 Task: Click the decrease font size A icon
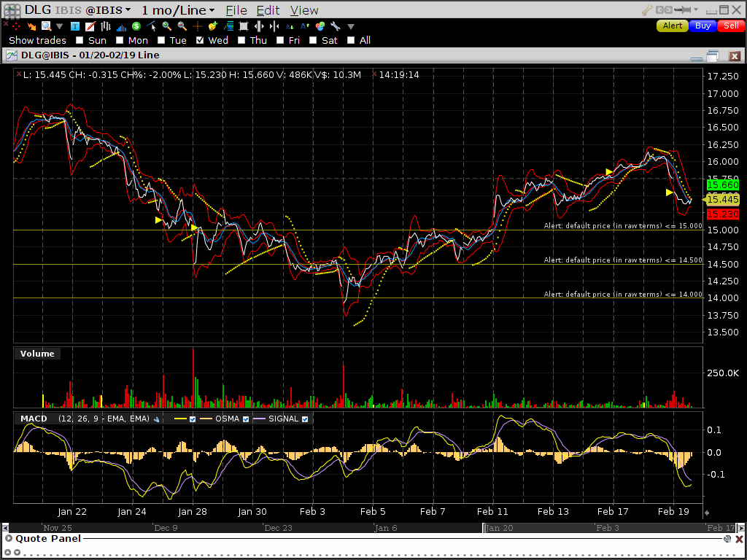click(290, 27)
